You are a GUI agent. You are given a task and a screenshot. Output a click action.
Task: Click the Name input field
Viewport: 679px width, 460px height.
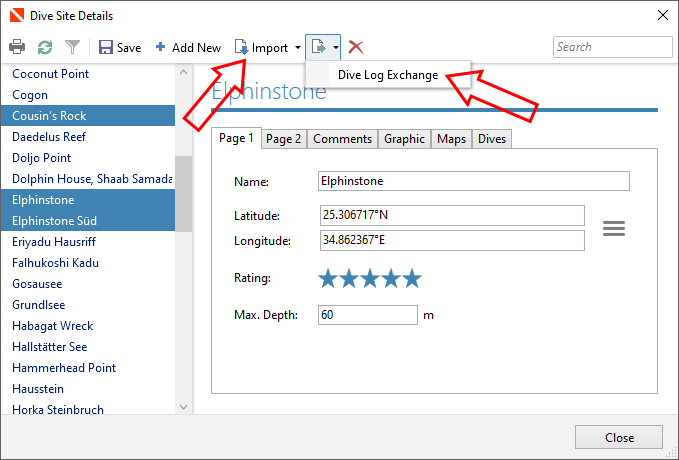(x=474, y=181)
